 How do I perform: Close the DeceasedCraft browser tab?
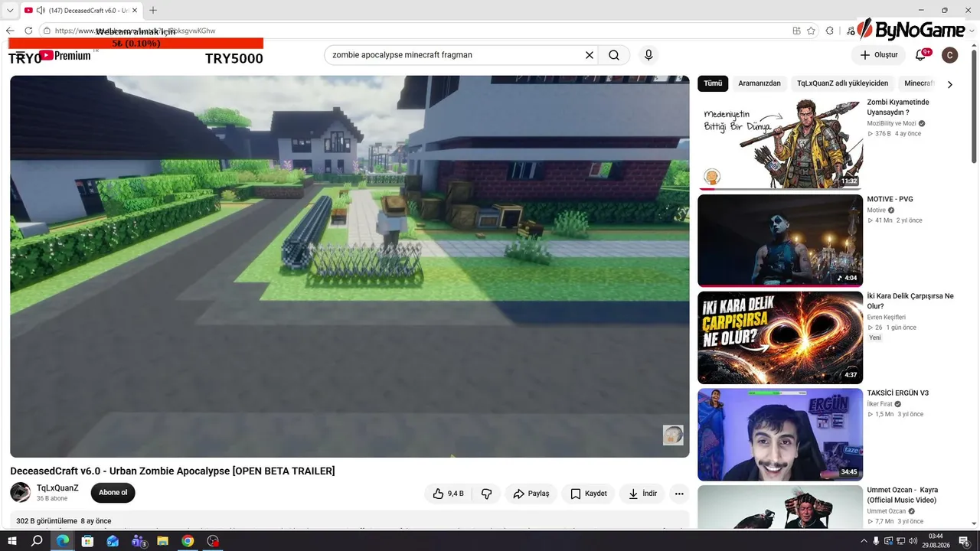[x=135, y=10]
